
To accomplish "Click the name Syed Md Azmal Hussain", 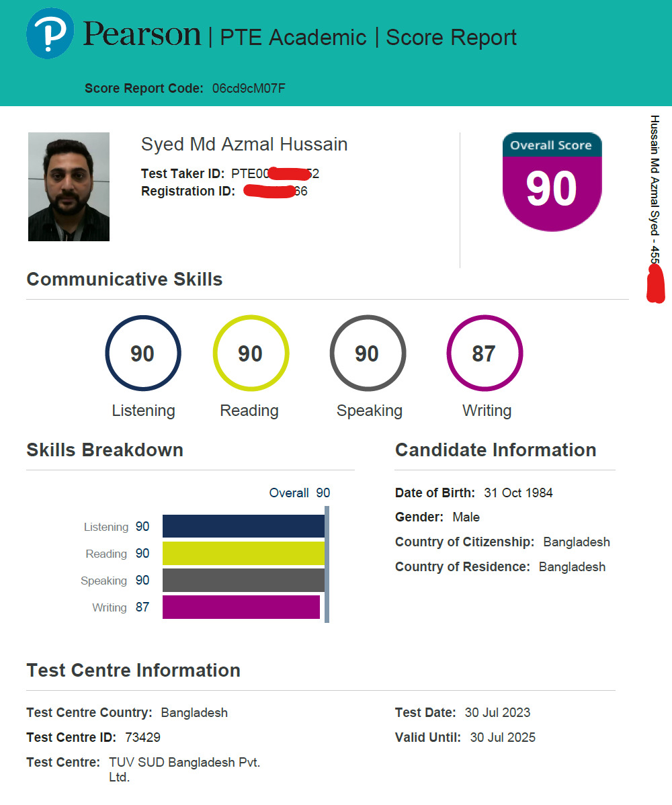I will coord(245,144).
